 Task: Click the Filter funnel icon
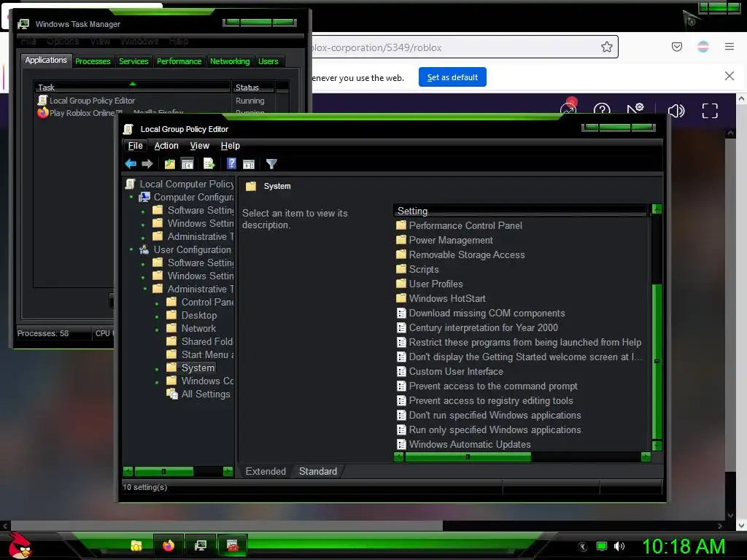tap(271, 164)
